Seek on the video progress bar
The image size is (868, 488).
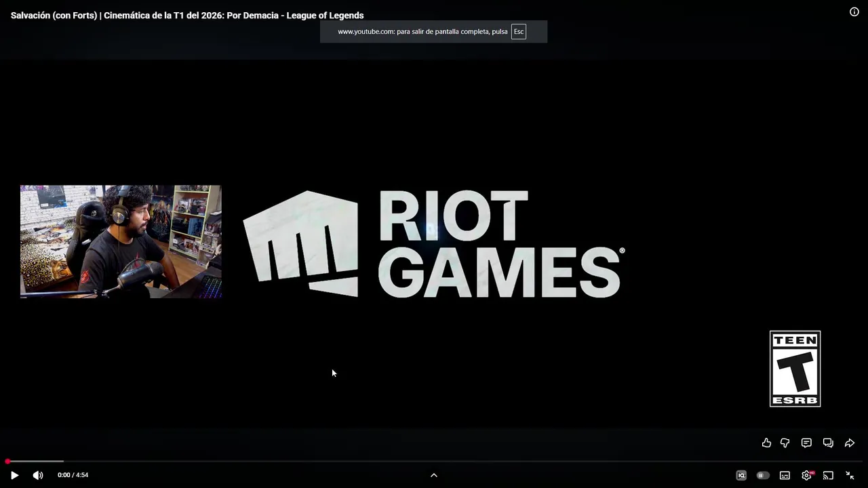(x=434, y=462)
